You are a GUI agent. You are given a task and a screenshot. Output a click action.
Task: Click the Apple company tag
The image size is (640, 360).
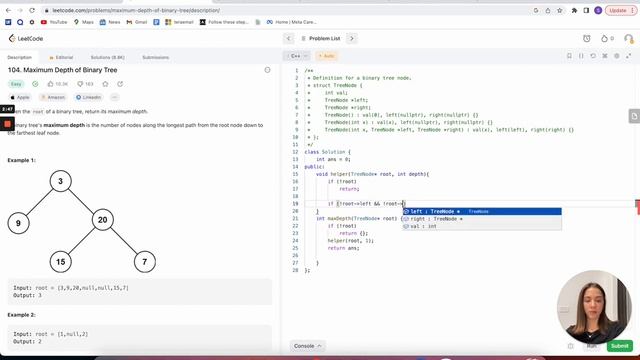(x=20, y=97)
